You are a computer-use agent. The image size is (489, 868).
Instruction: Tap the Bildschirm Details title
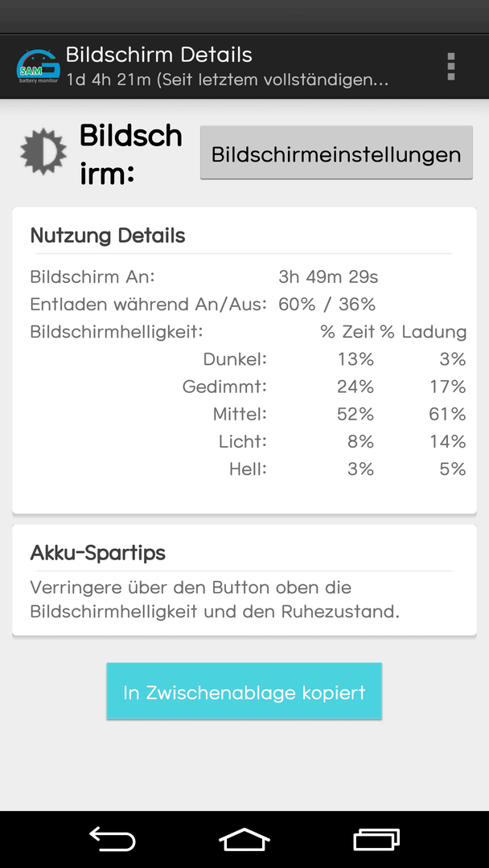pos(159,55)
